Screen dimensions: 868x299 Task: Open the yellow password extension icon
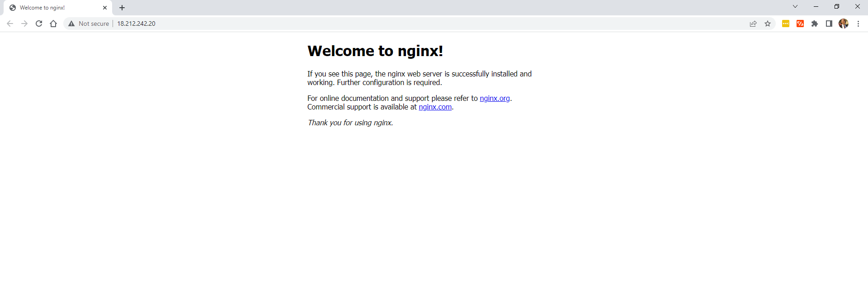(786, 24)
